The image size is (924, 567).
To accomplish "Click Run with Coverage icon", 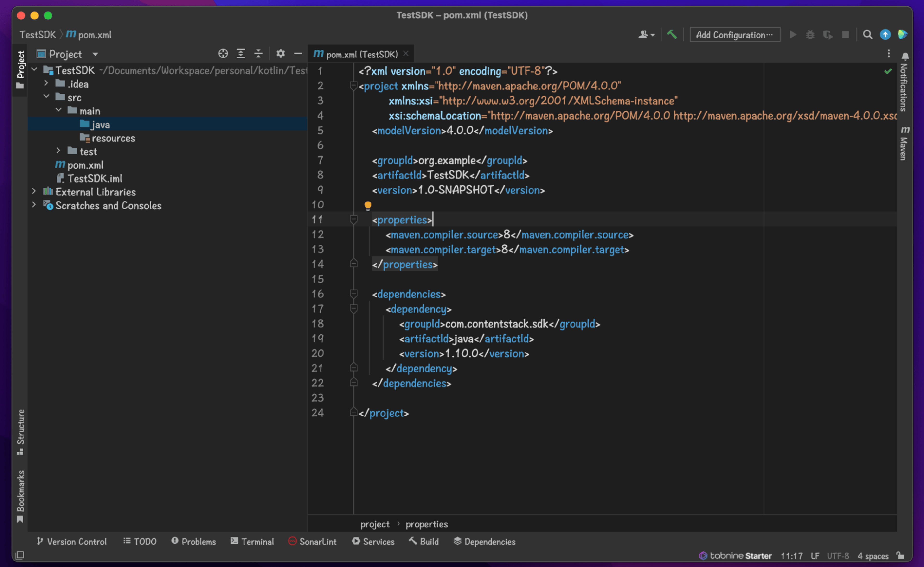I will pos(828,35).
